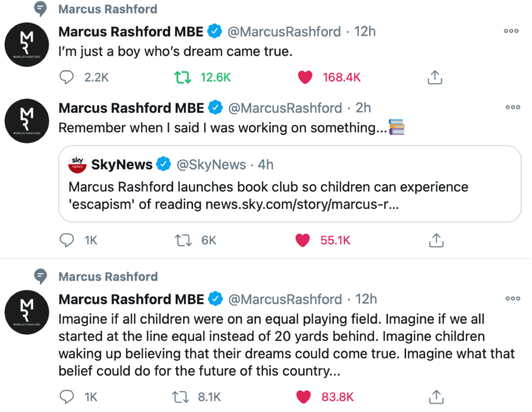
Task: Share the "dream came true" tweet
Action: click(435, 77)
